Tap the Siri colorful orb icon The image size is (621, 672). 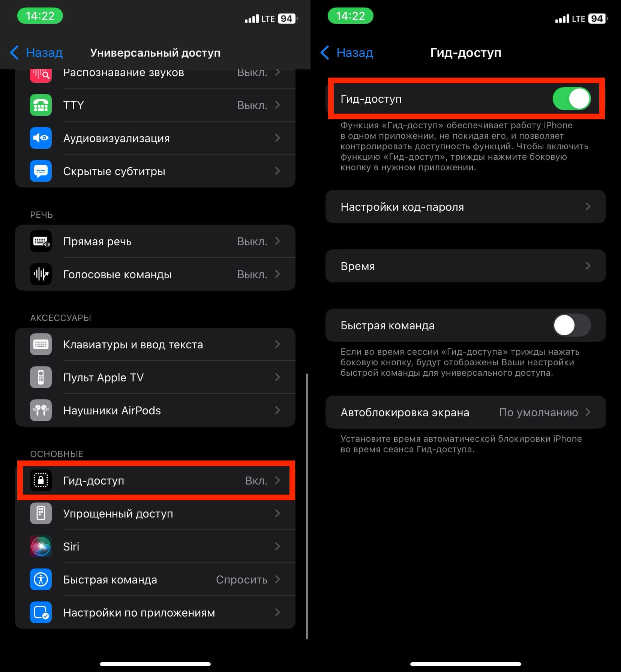click(x=41, y=547)
